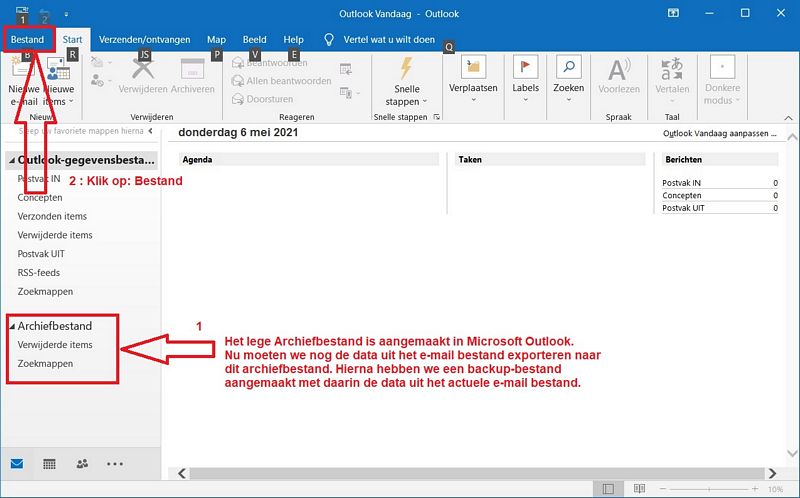This screenshot has height=498, width=800.
Task: Click the Voorlezen icon
Action: (x=618, y=69)
